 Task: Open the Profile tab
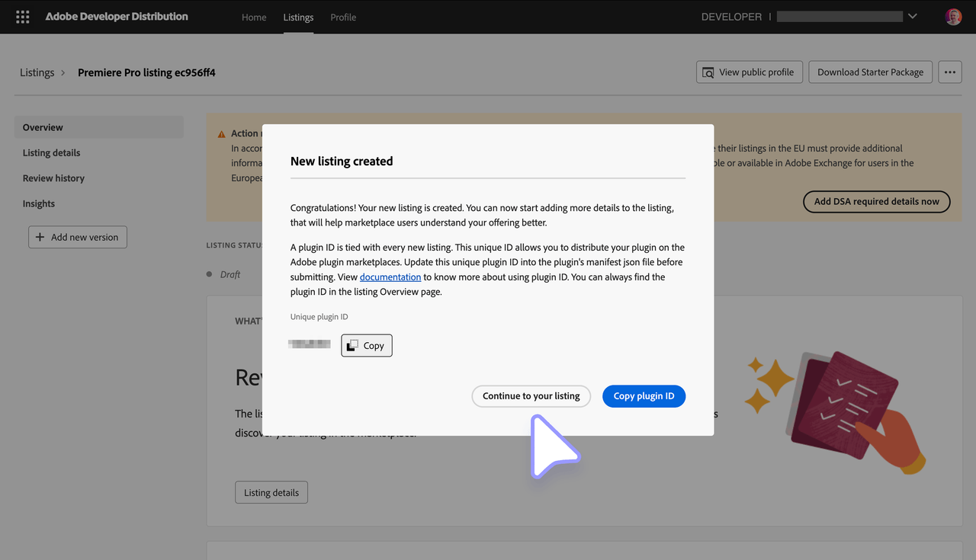point(343,17)
